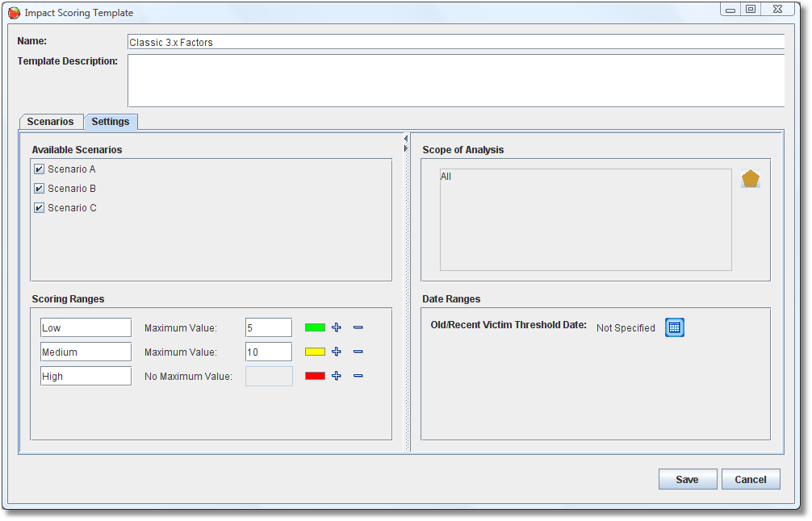
Task: Change the yellow Medium range color swatch
Action: (x=315, y=352)
